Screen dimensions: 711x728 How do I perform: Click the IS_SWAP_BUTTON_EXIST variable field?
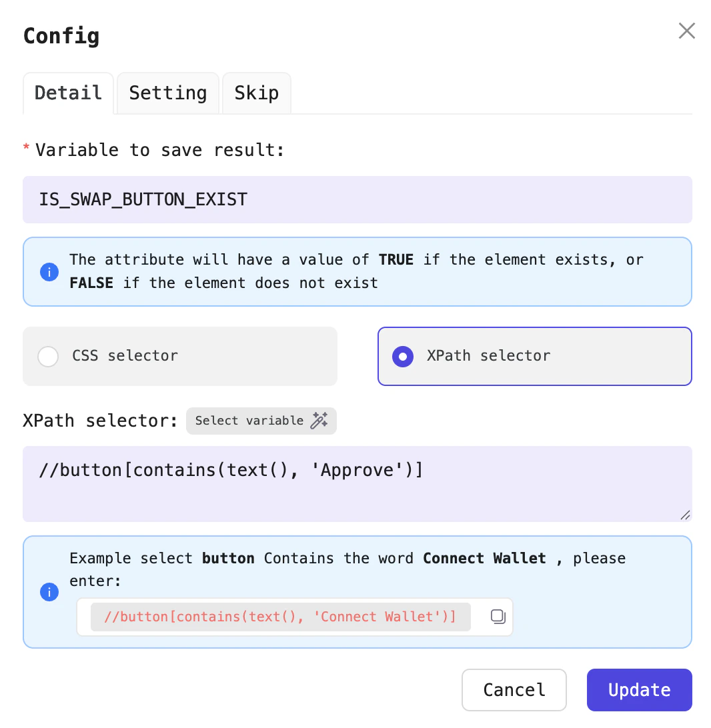[x=358, y=199]
